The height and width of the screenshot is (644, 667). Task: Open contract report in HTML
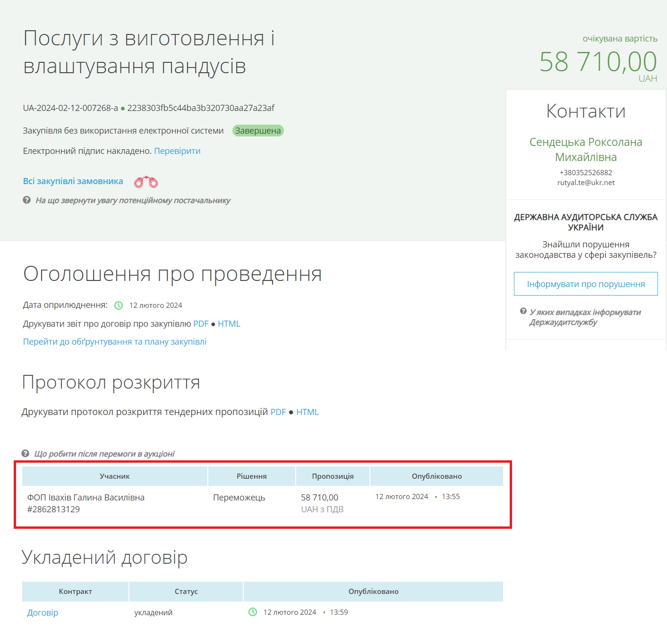(x=229, y=324)
